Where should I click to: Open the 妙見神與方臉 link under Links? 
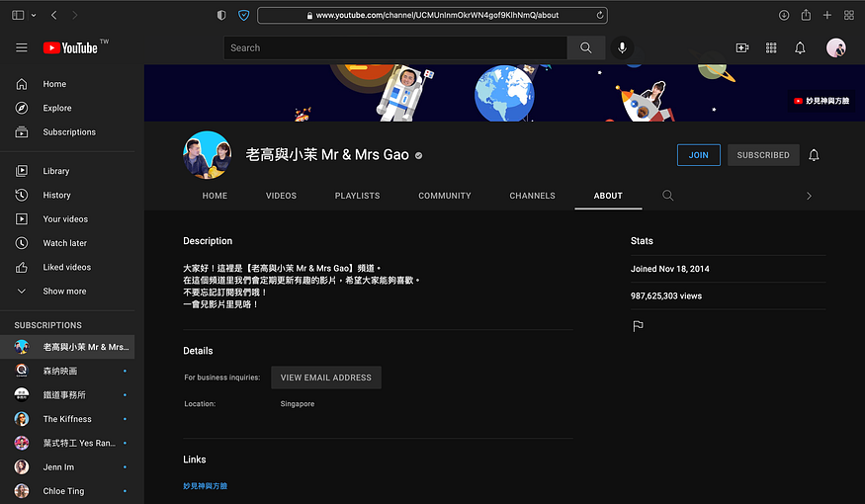tap(206, 486)
